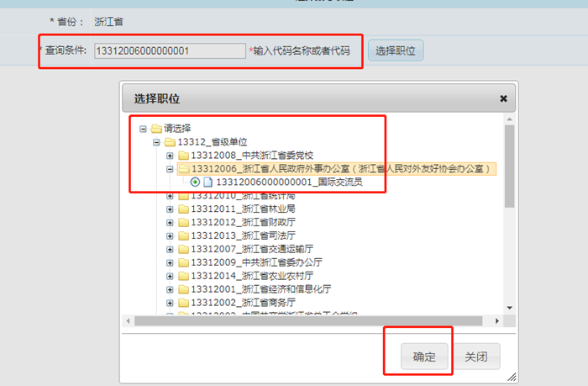Expand 13312008_中共浙江省委党校 node
Screen dimensions: 588x386
(x=170, y=156)
